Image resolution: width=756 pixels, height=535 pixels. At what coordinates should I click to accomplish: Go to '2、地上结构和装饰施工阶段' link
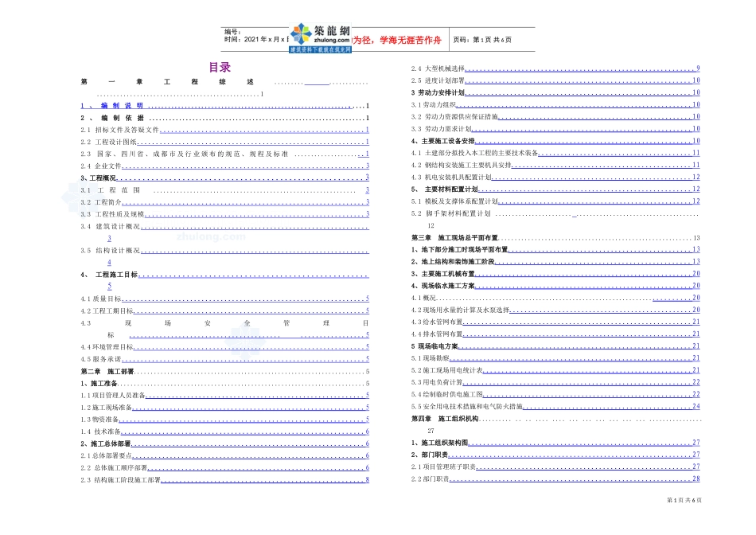tap(555, 261)
